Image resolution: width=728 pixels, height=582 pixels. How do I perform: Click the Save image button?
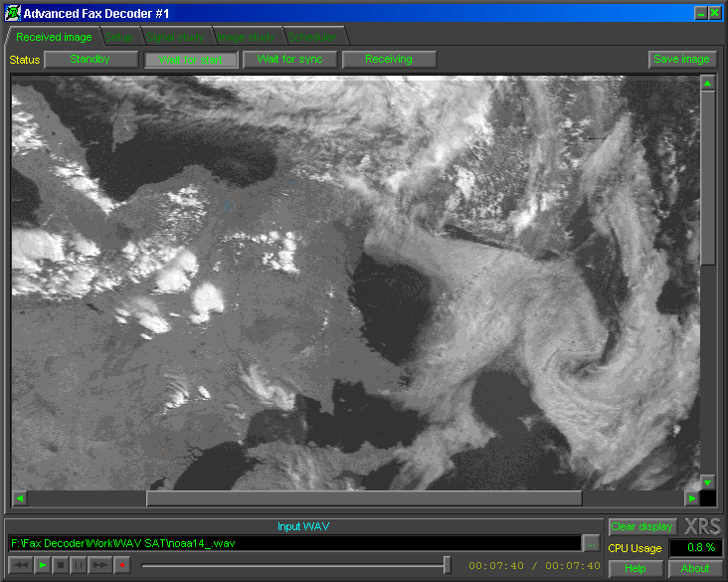682,60
